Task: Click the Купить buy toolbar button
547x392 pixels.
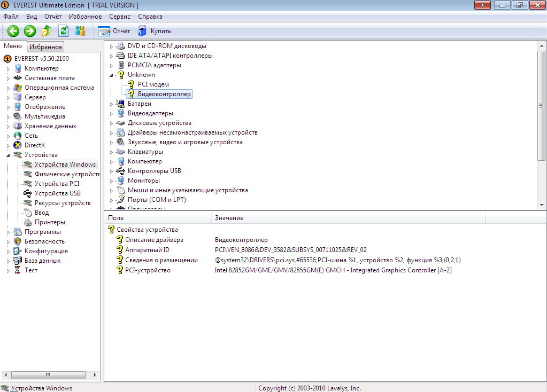Action: pos(154,31)
